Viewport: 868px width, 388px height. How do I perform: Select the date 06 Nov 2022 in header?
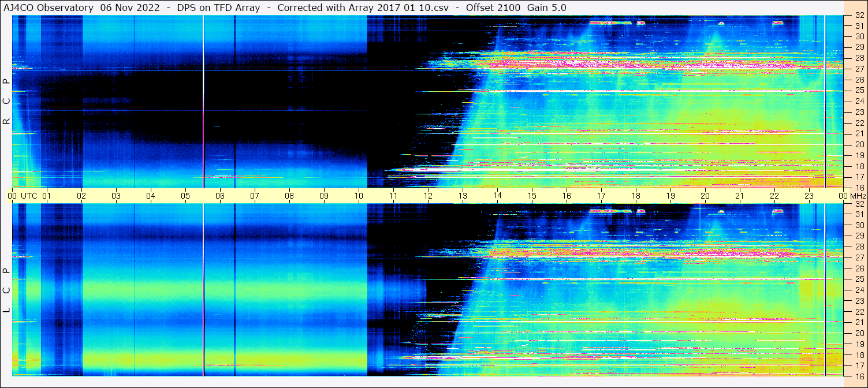click(130, 8)
